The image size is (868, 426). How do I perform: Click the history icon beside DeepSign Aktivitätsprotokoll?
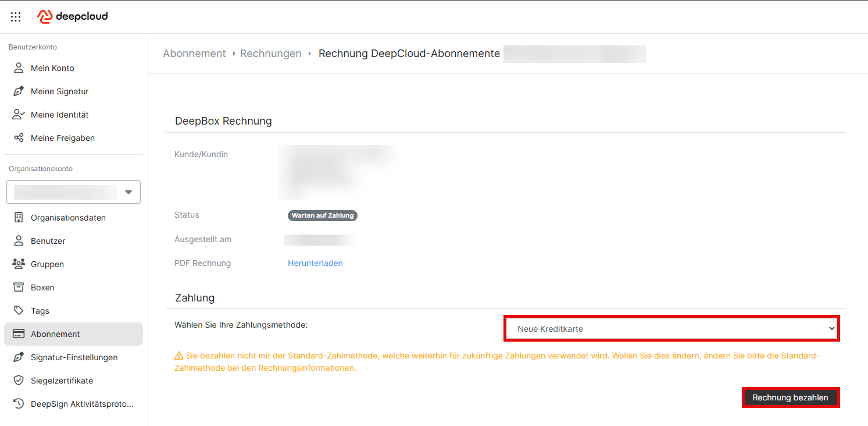(x=19, y=404)
